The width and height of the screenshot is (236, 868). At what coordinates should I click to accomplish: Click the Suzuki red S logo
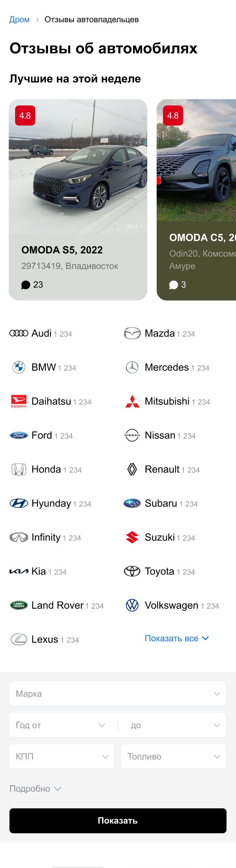tap(132, 537)
